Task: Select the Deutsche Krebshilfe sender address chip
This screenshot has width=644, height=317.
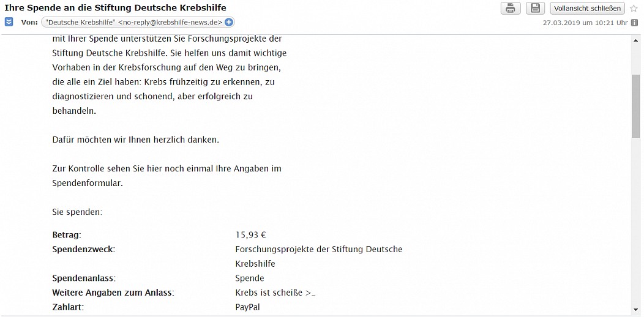Action: pos(138,23)
